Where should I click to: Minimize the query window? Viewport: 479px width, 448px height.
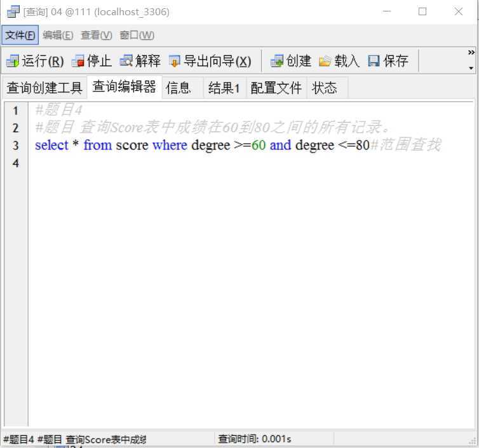(387, 11)
